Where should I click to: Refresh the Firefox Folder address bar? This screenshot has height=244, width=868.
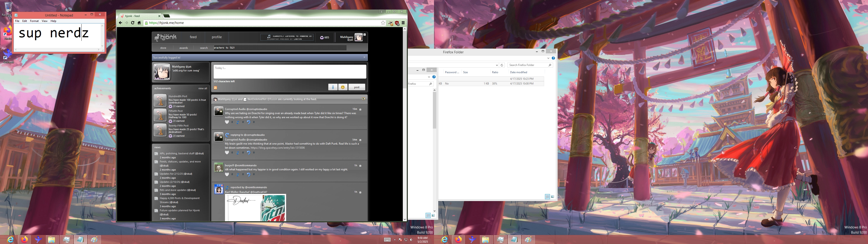pos(502,65)
